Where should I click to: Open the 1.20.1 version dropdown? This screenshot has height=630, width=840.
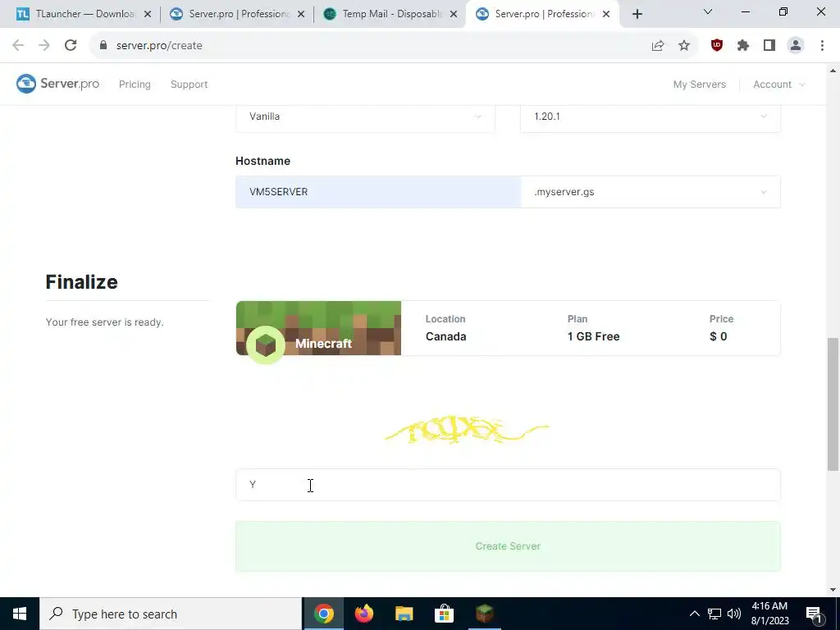[x=651, y=116]
